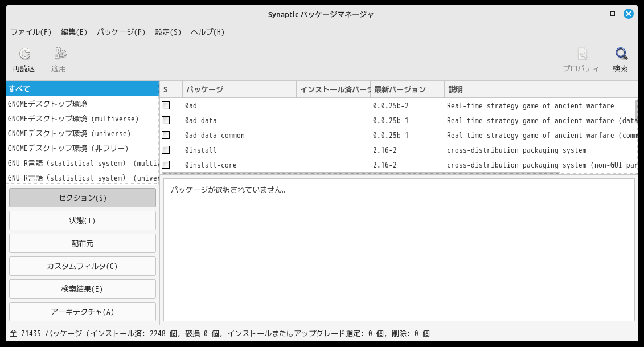Viewport: 644px width, 347px height.
Task: Select GNOMEデスクトップ環境 (multiverse) section
Action: (83, 119)
